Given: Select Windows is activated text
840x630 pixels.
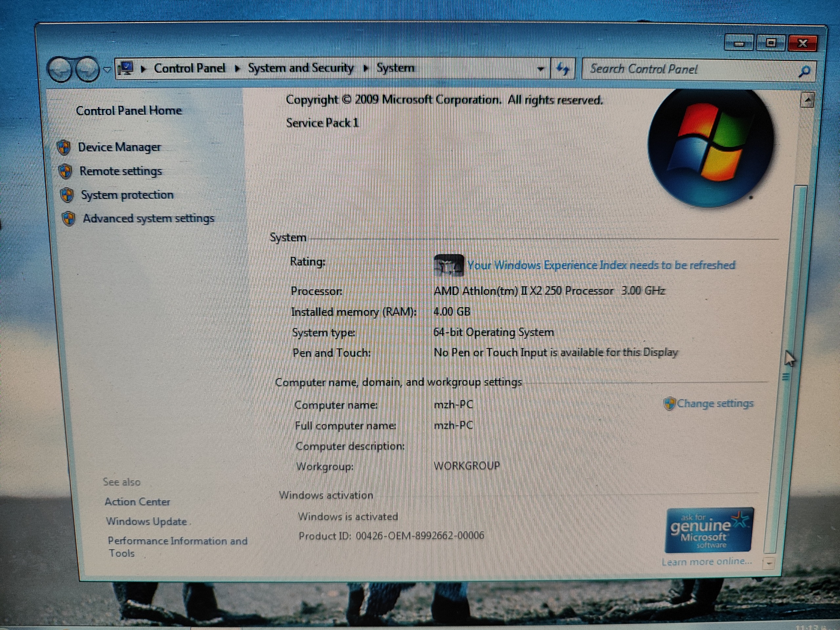Looking at the screenshot, I should pos(348,516).
